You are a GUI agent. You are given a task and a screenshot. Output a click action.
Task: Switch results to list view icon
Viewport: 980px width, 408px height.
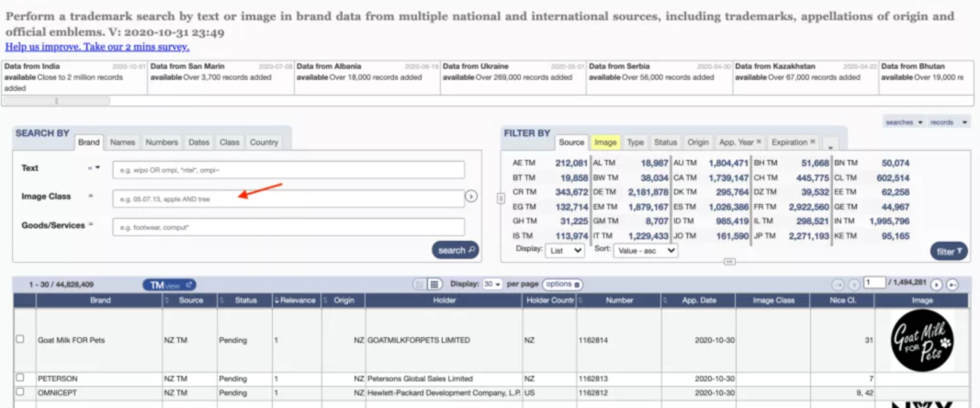coord(420,285)
